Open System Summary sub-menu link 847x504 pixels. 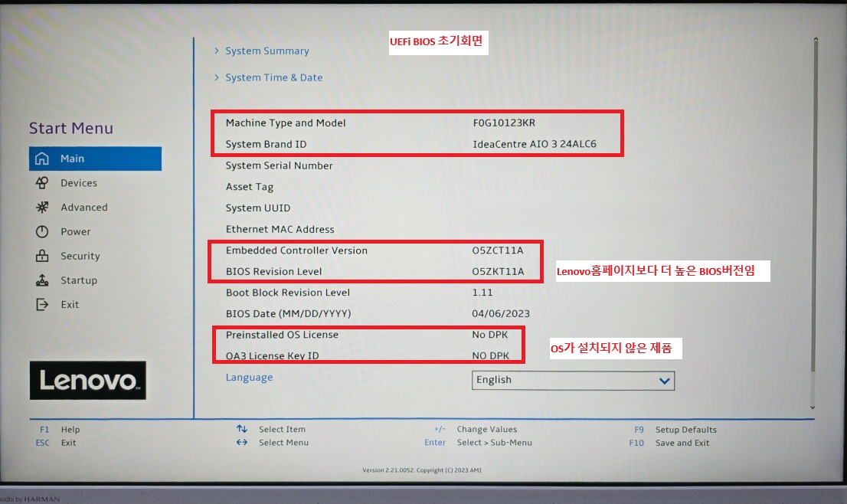click(x=267, y=51)
